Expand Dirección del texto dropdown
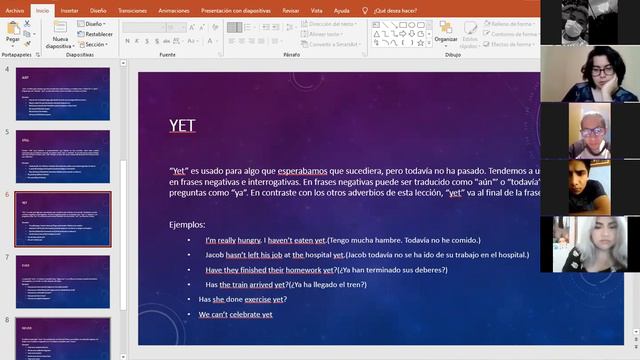 click(329, 24)
